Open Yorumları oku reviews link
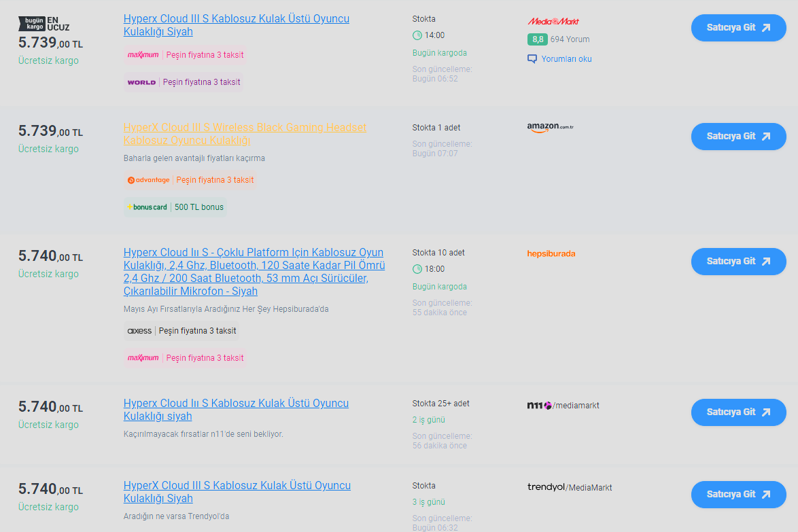This screenshot has width=798, height=532. tap(566, 59)
